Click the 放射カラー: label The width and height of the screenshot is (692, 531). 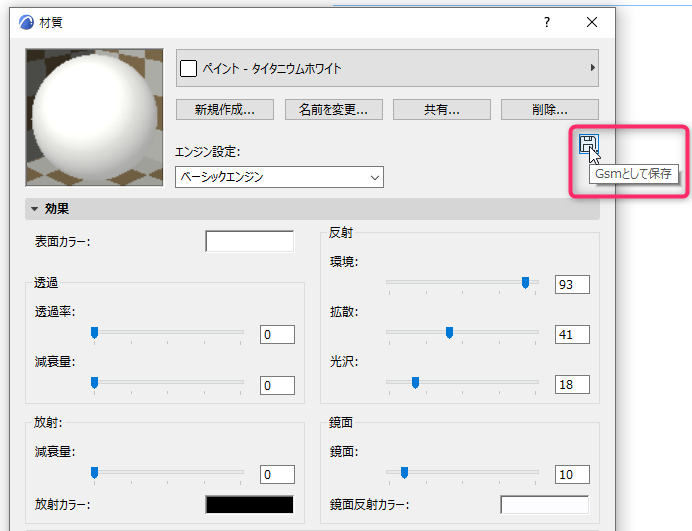tap(63, 504)
